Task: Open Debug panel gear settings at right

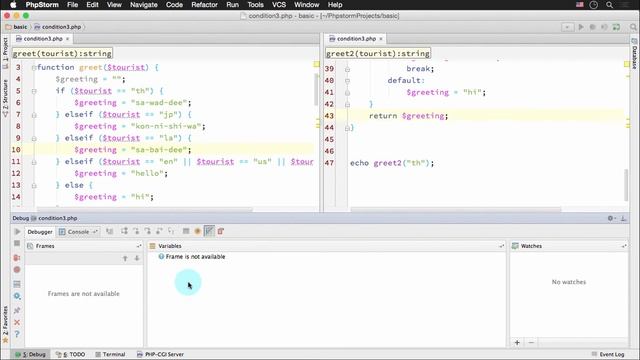Action: coord(611,218)
